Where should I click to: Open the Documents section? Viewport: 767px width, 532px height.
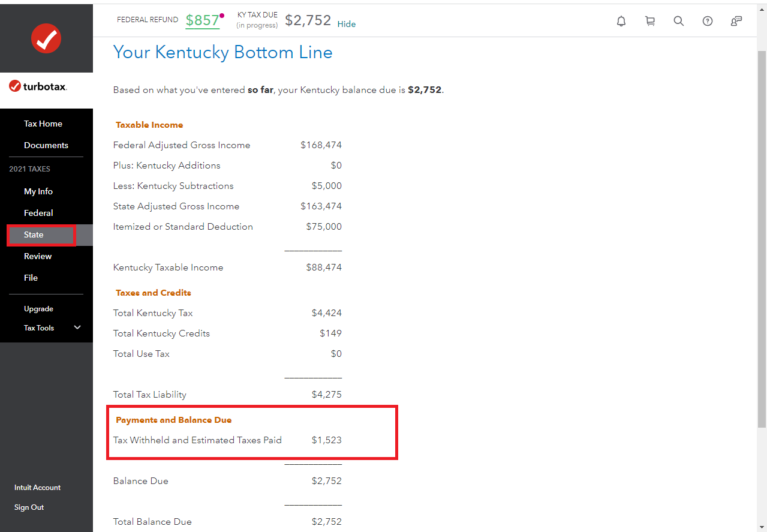point(46,145)
